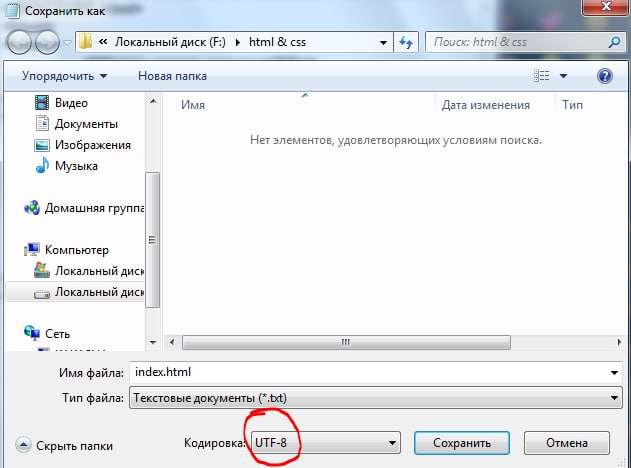Click the Видео film strip icon
This screenshot has width=631, height=468.
point(42,103)
